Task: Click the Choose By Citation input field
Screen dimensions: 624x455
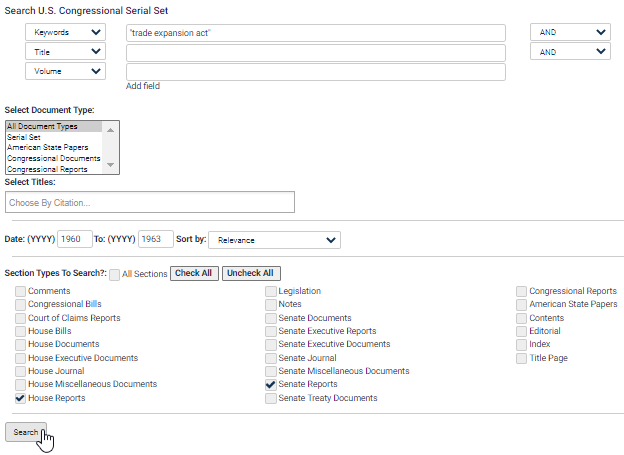Action: coord(150,203)
